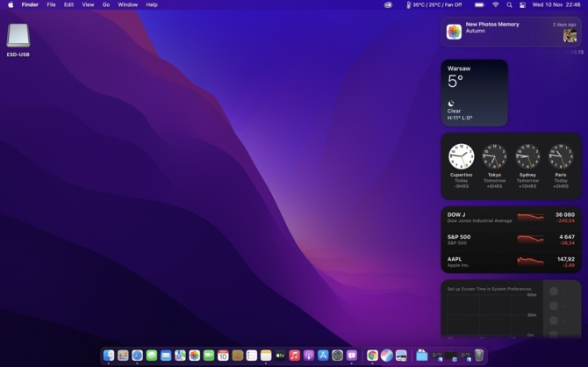This screenshot has width=588, height=367.
Task: Click the battery status icon
Action: point(479,4)
